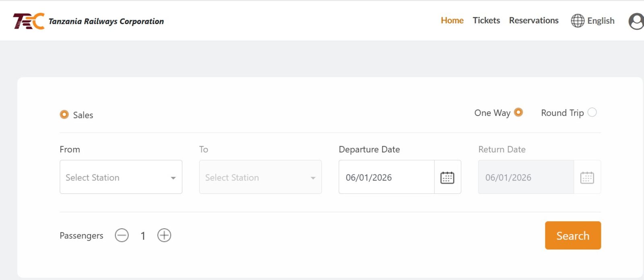Click the Departure Date text field

386,177
